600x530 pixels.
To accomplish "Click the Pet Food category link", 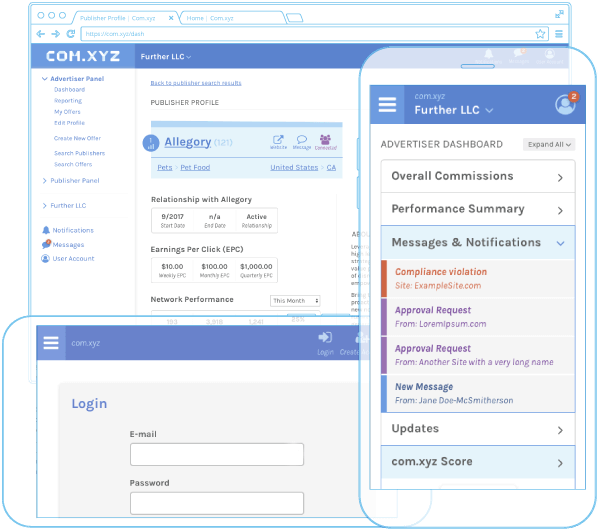I will [x=195, y=167].
